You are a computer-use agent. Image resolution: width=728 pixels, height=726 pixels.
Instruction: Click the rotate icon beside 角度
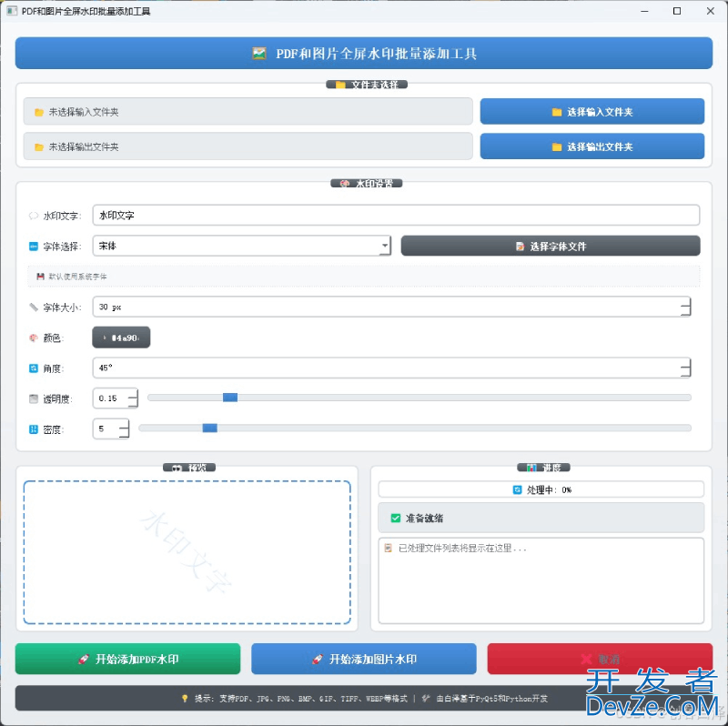click(34, 368)
